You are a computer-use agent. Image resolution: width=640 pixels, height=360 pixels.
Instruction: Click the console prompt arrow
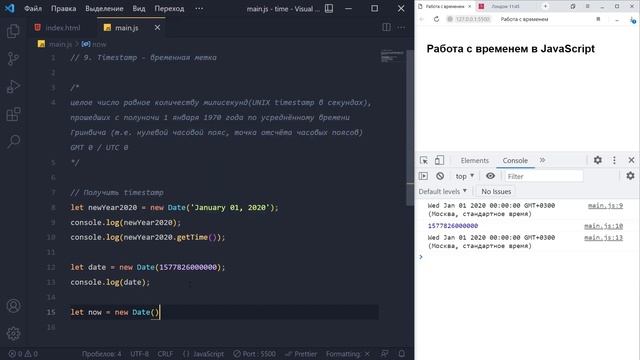click(x=421, y=257)
